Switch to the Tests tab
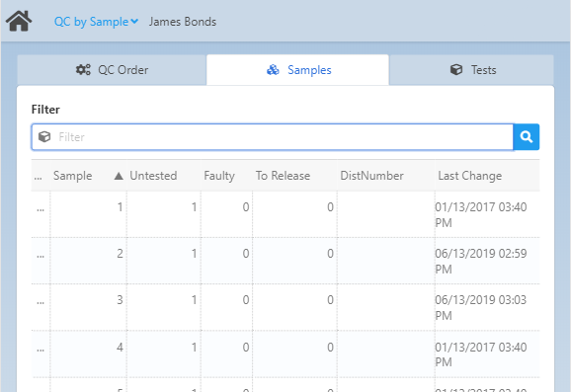The image size is (571, 392). click(x=471, y=70)
